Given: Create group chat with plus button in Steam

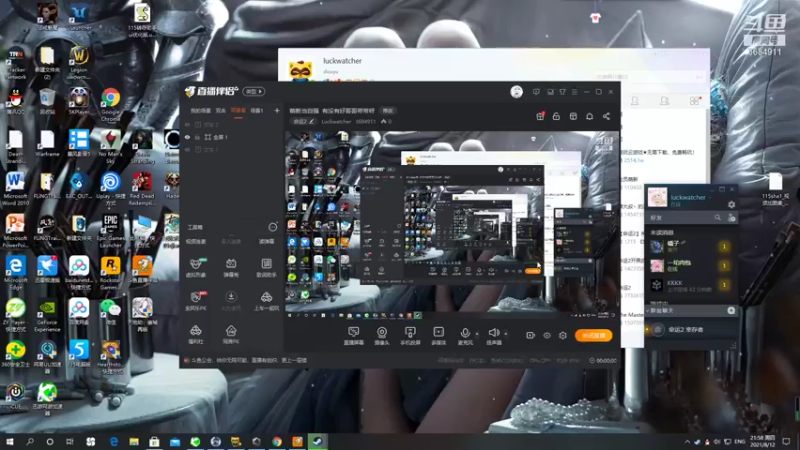Looking at the screenshot, I should point(731,310).
